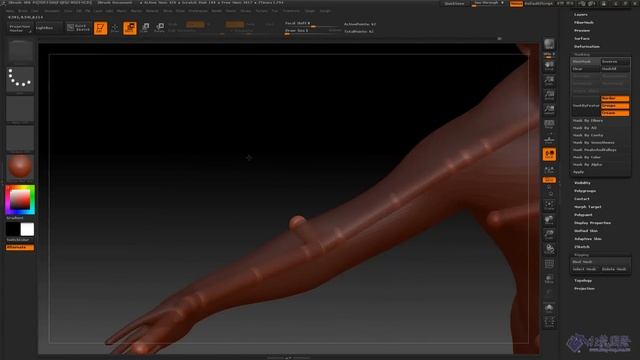Render with the BPR icon
Image resolution: width=640 pixels, height=360 pixels.
click(x=549, y=44)
